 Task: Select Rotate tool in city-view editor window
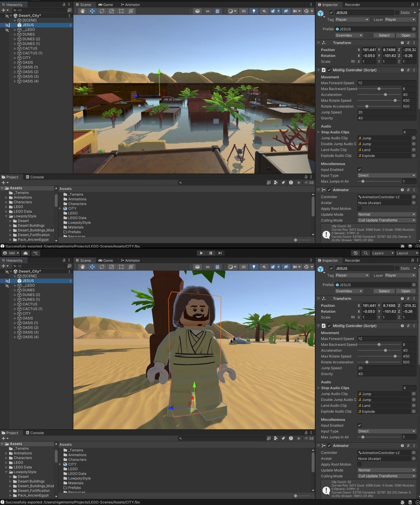click(102, 11)
